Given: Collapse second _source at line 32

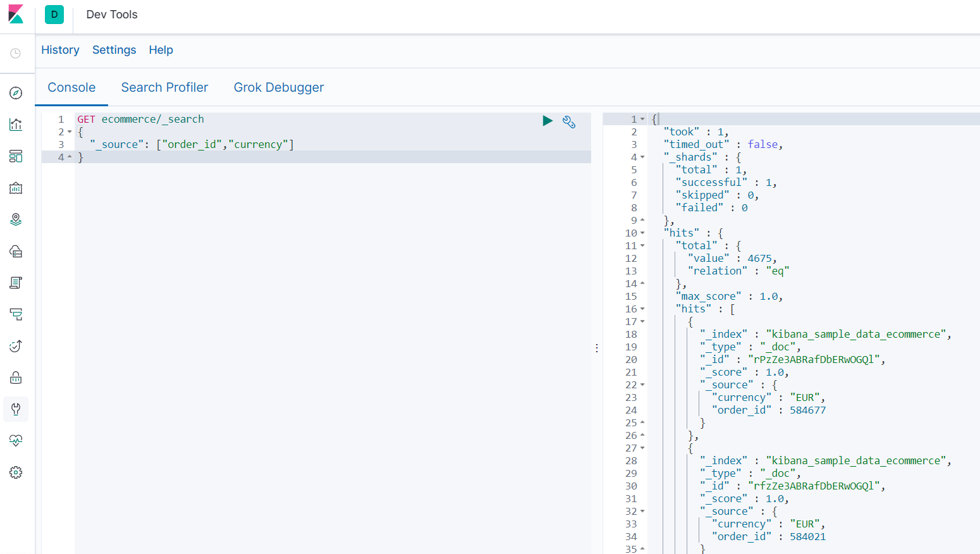Looking at the screenshot, I should [642, 511].
